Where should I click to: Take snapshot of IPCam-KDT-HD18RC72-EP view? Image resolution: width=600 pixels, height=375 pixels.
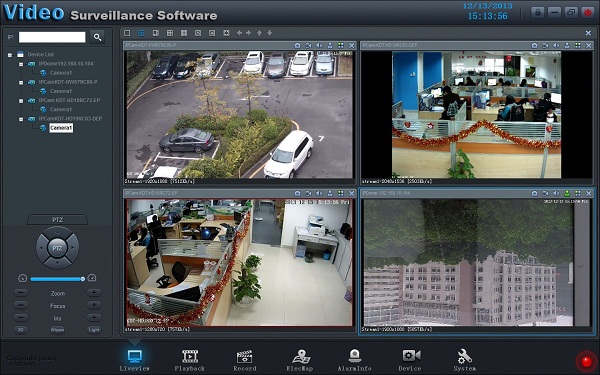click(297, 194)
